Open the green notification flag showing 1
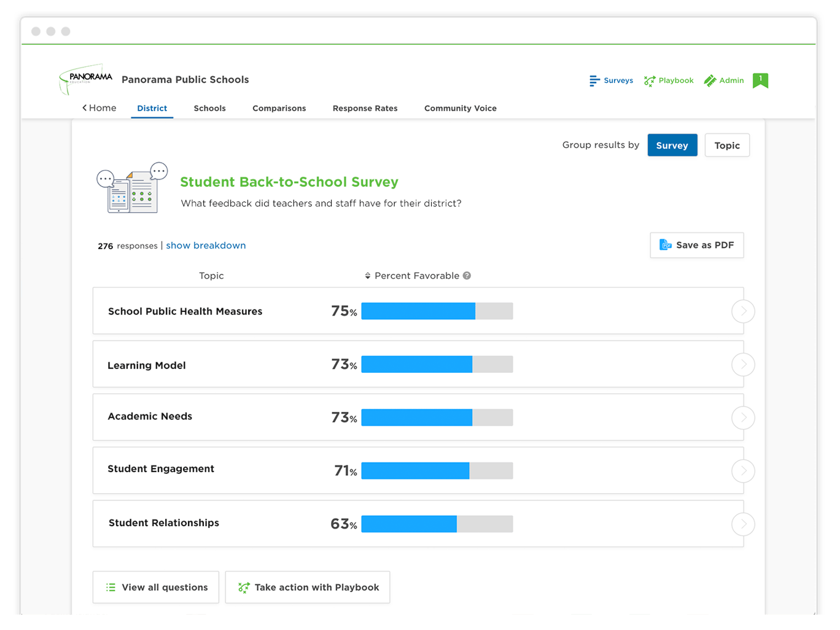Image resolution: width=840 pixels, height=630 pixels. point(760,80)
